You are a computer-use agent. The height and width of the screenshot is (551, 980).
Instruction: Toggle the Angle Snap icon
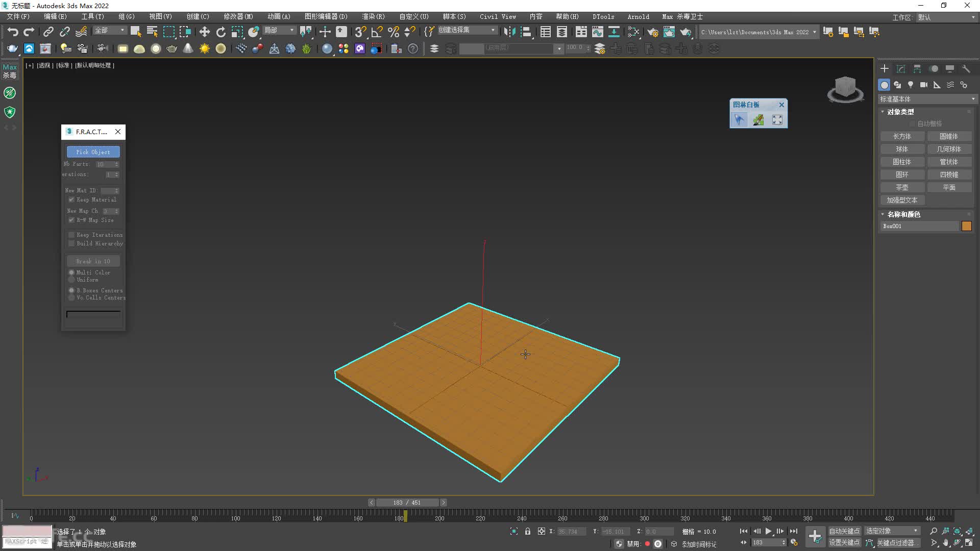coord(377,32)
